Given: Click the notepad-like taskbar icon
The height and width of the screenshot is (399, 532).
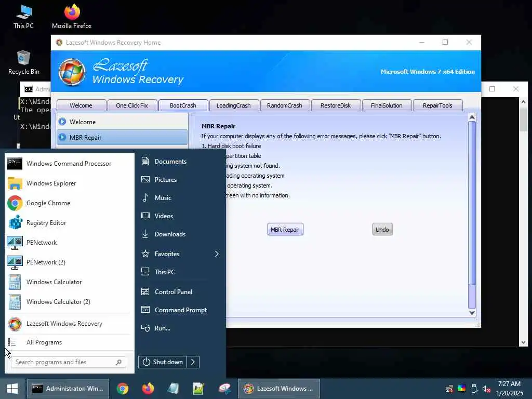Looking at the screenshot, I should 173,389.
